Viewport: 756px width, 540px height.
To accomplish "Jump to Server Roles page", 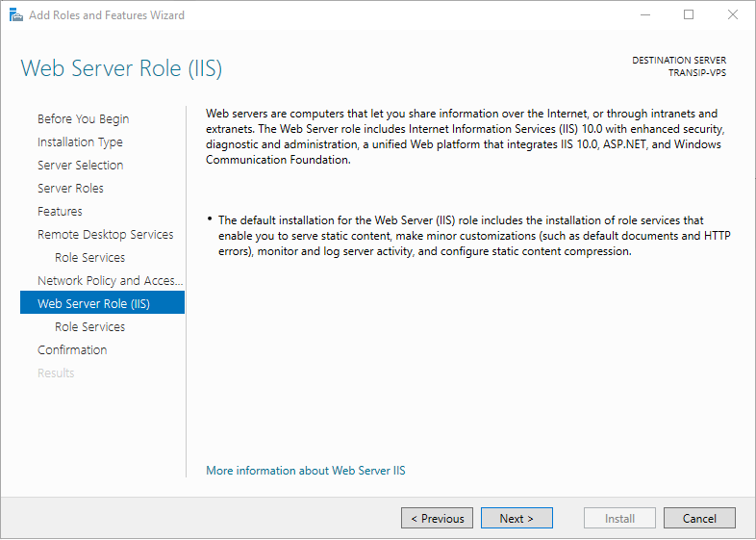I will pyautogui.click(x=70, y=189).
